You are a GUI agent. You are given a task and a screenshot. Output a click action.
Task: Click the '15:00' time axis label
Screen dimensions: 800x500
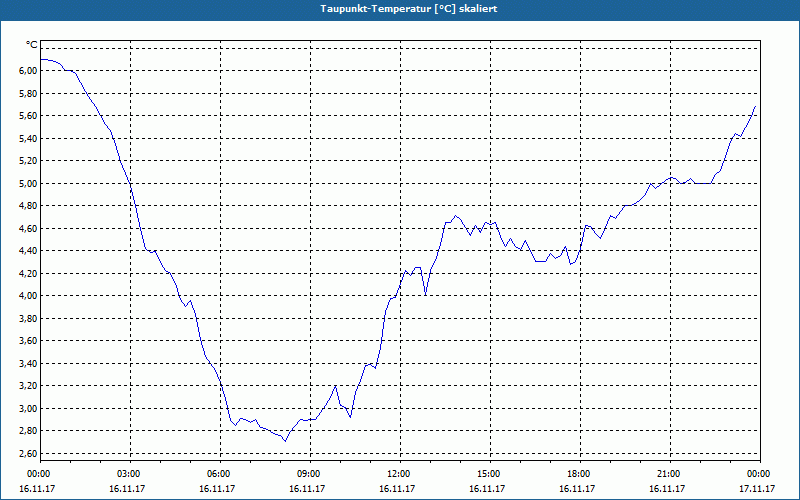pos(490,474)
